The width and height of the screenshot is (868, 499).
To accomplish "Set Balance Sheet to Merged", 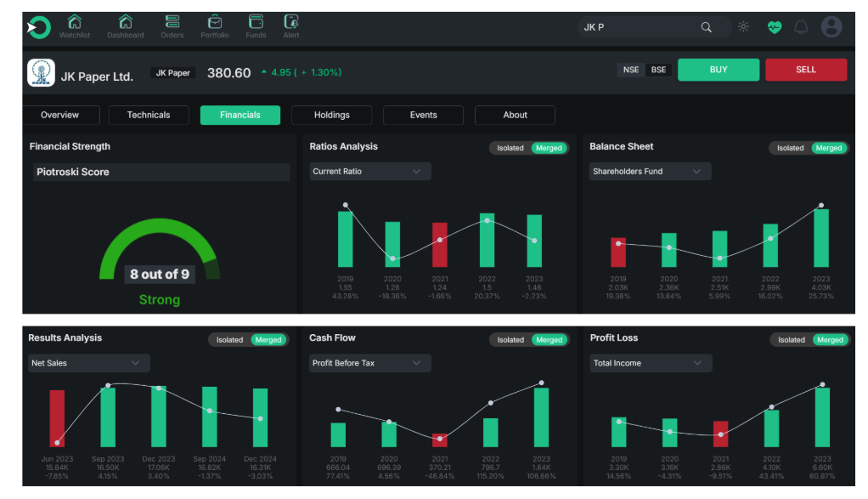I will point(829,148).
